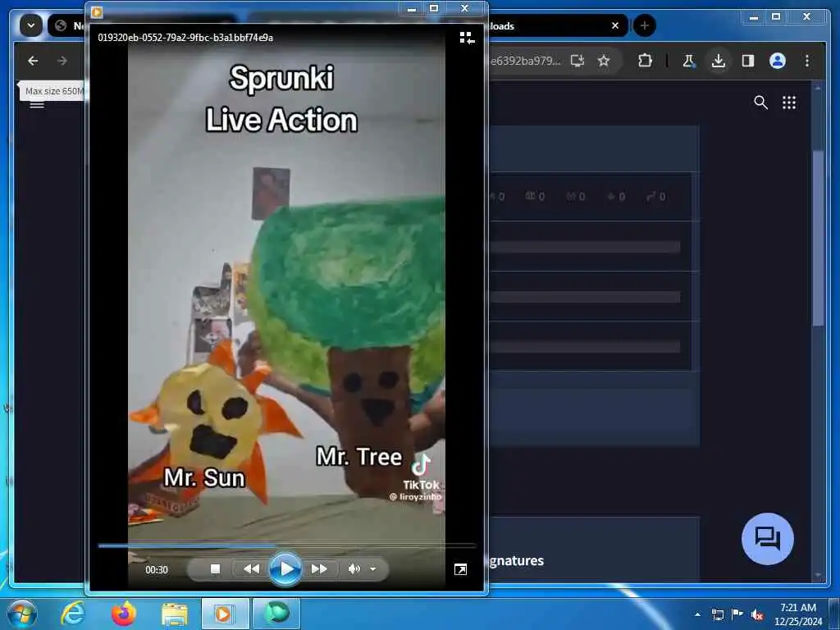Image resolution: width=840 pixels, height=630 pixels.
Task: Open the clock showing 7:21 AM
Action: (797, 614)
